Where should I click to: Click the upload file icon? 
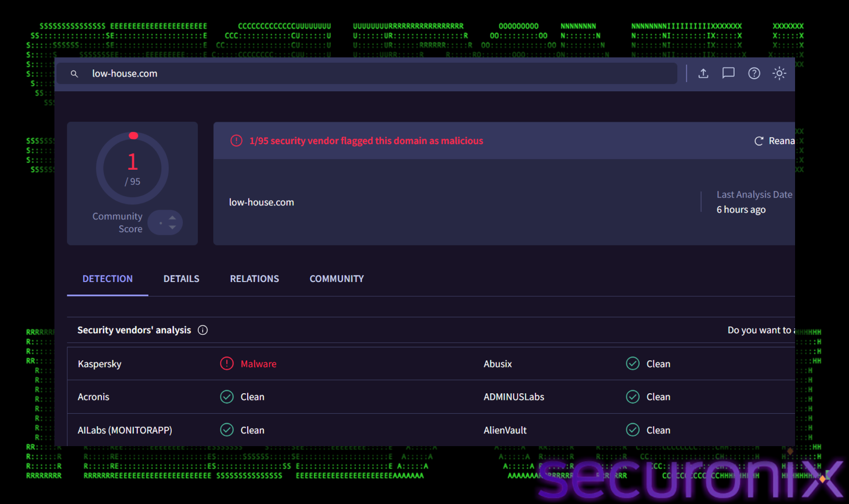pos(703,73)
